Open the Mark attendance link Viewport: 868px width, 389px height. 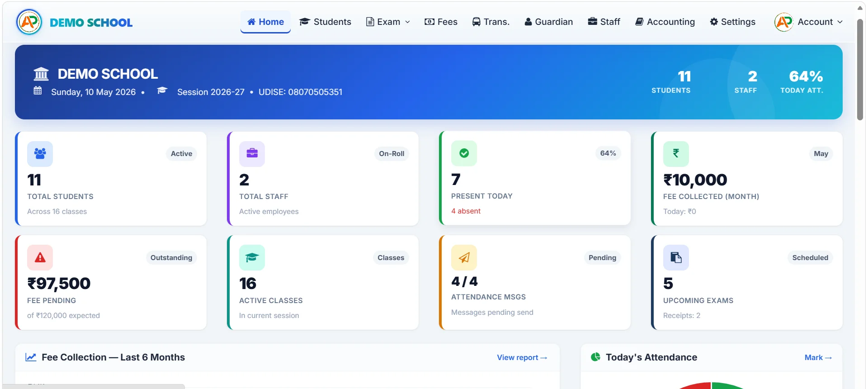pyautogui.click(x=818, y=357)
